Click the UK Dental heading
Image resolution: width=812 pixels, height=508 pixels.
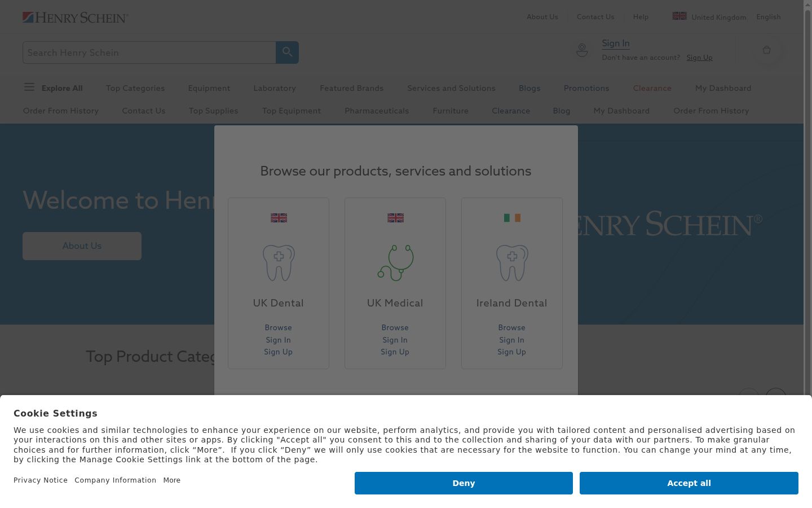[x=279, y=303]
